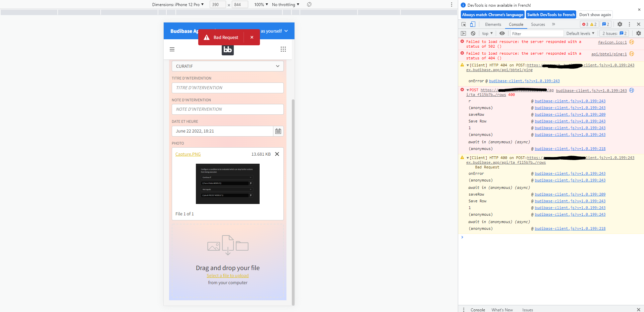Click the Capture.PNG preview thumbnail
Image resolution: width=644 pixels, height=312 pixels.
228,184
